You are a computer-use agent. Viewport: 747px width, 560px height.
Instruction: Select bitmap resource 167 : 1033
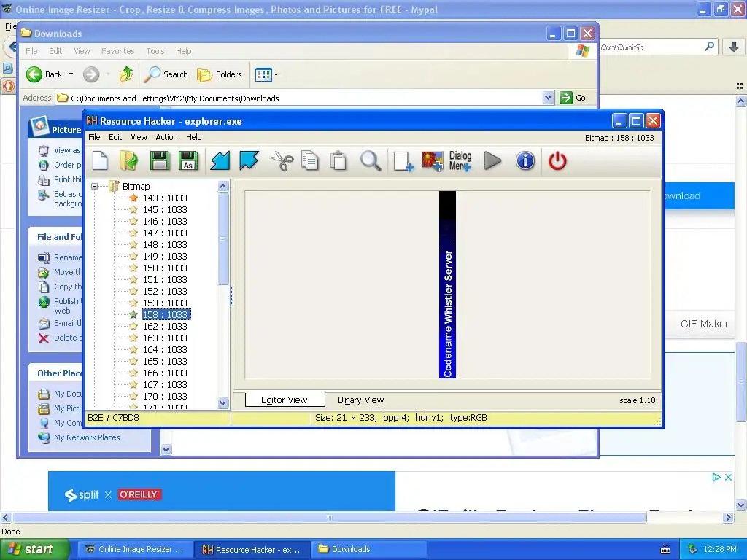click(165, 385)
